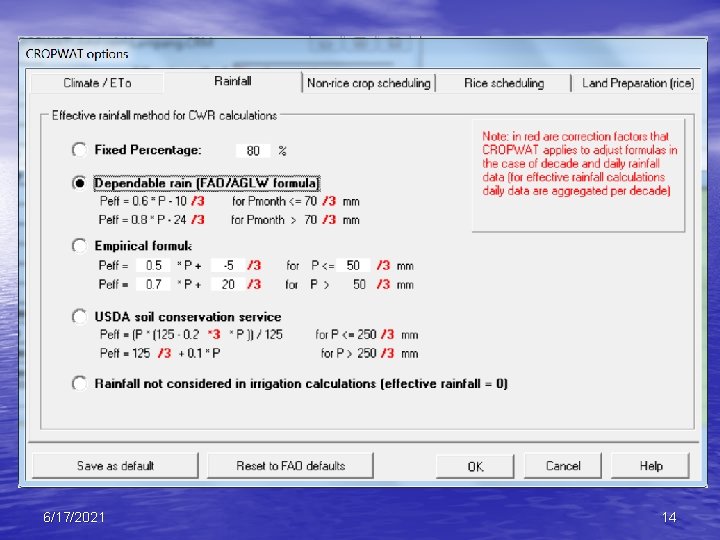This screenshot has width=720, height=540.
Task: Confirm options with the OK button
Action: 475,466
